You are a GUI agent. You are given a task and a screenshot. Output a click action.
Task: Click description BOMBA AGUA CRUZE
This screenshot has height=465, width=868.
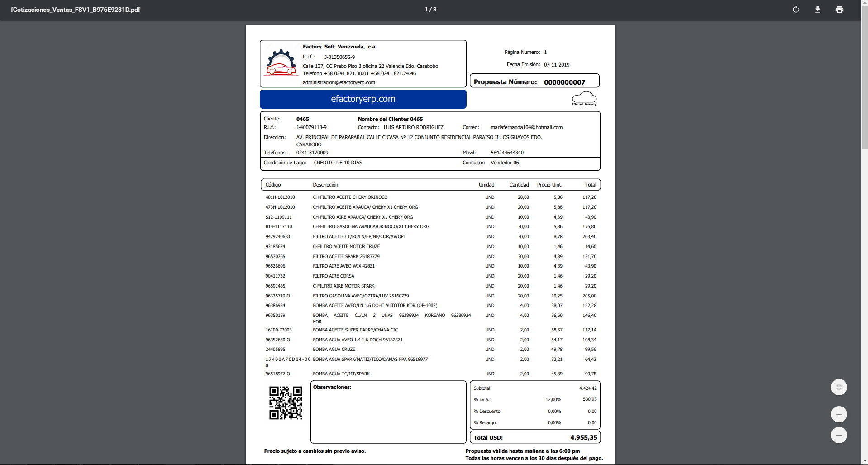[x=334, y=350]
